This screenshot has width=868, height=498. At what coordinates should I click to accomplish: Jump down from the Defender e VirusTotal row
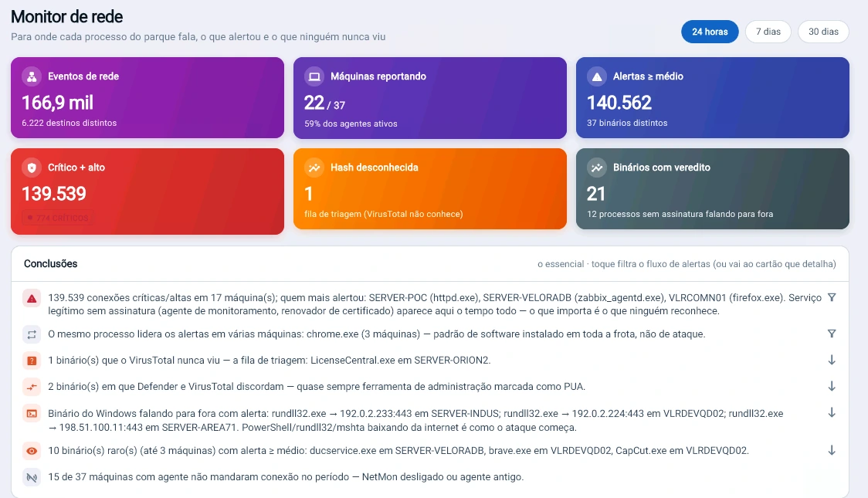(x=832, y=386)
